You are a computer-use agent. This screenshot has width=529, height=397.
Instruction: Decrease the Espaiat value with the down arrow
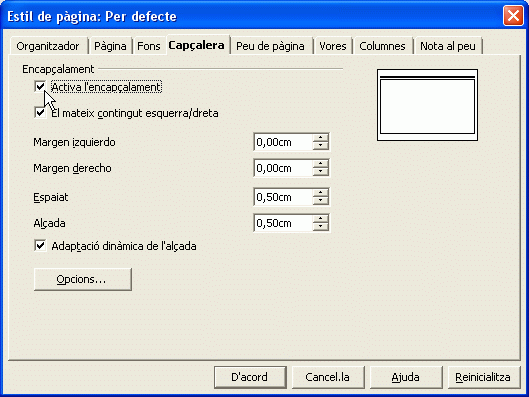(x=320, y=201)
